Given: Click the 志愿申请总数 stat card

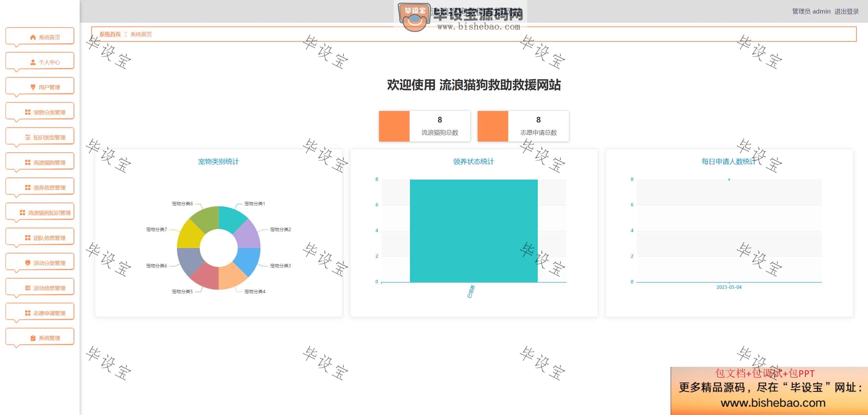Looking at the screenshot, I should [x=523, y=126].
